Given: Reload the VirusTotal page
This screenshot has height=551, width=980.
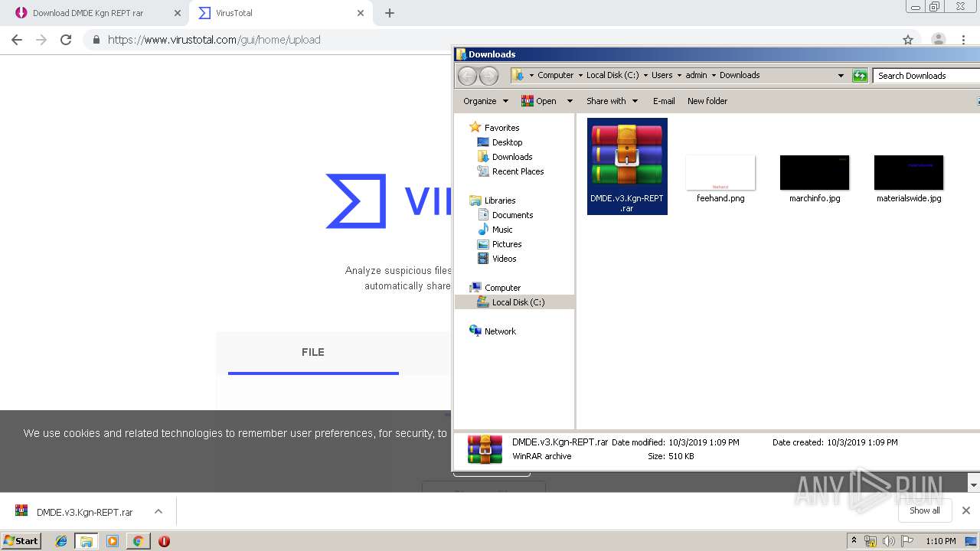Looking at the screenshot, I should (x=66, y=40).
